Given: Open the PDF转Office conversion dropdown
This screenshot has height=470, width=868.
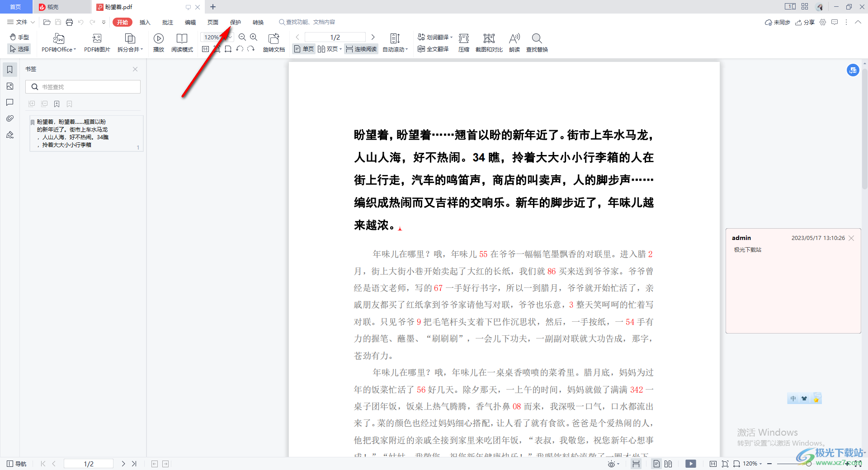Looking at the screenshot, I should [x=59, y=43].
